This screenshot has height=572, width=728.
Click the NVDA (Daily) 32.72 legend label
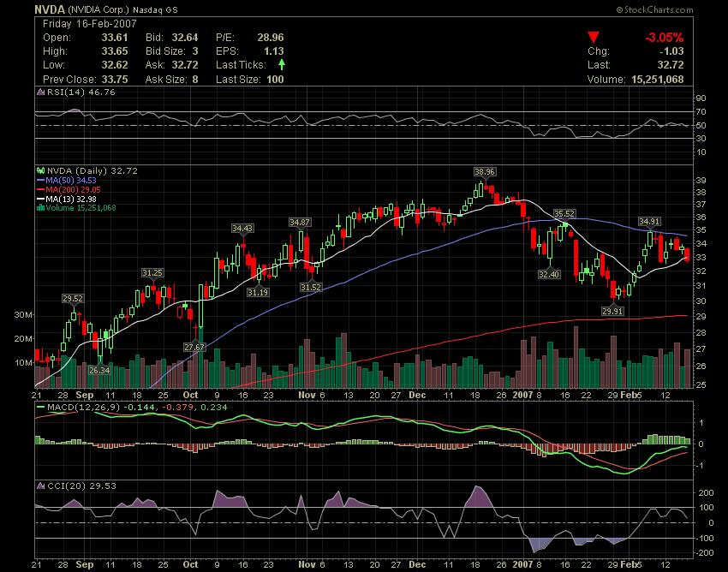tap(92, 171)
